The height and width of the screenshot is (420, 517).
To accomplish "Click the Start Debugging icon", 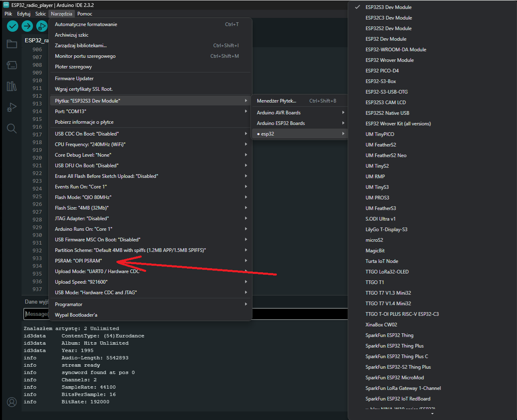I will click(x=42, y=26).
